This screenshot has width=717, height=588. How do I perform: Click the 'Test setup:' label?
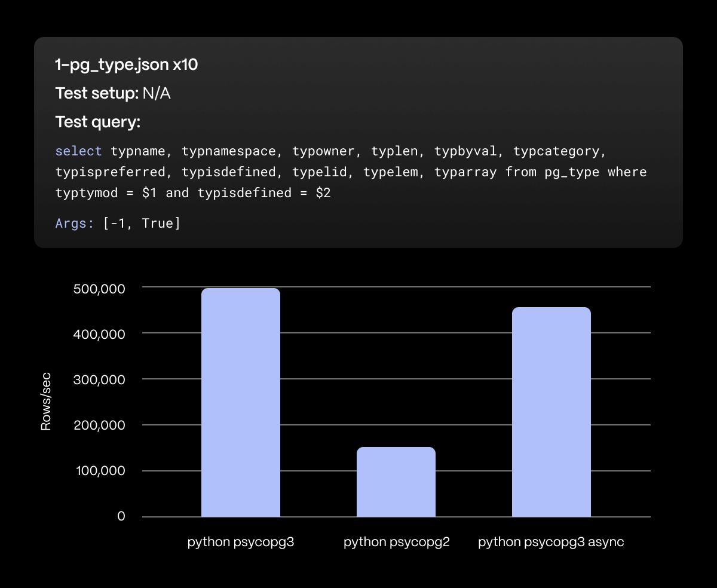coord(97,93)
